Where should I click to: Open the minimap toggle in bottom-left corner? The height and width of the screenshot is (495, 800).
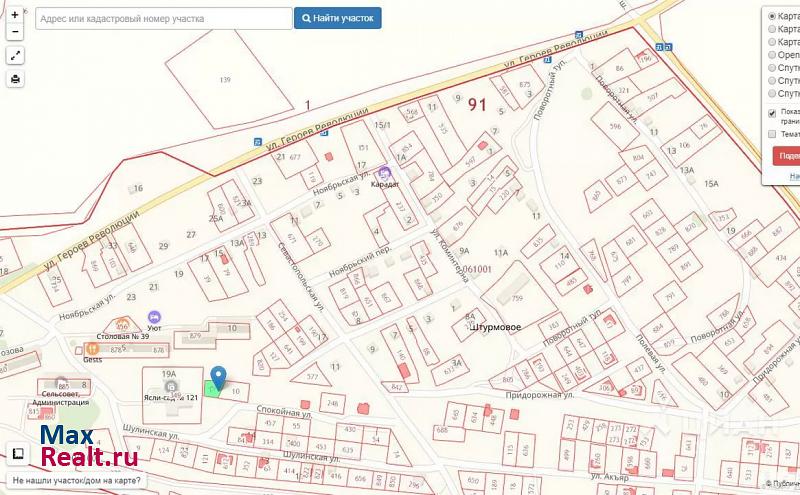pyautogui.click(x=17, y=453)
